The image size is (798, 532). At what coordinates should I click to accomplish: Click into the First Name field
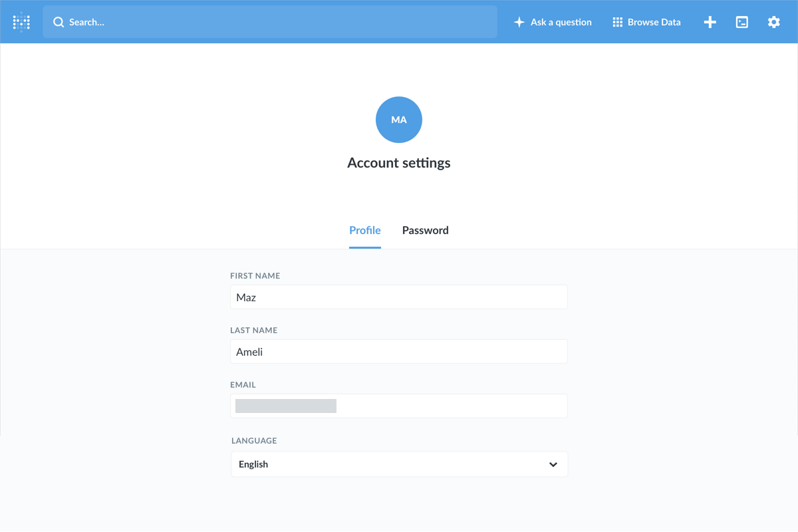pyautogui.click(x=398, y=297)
